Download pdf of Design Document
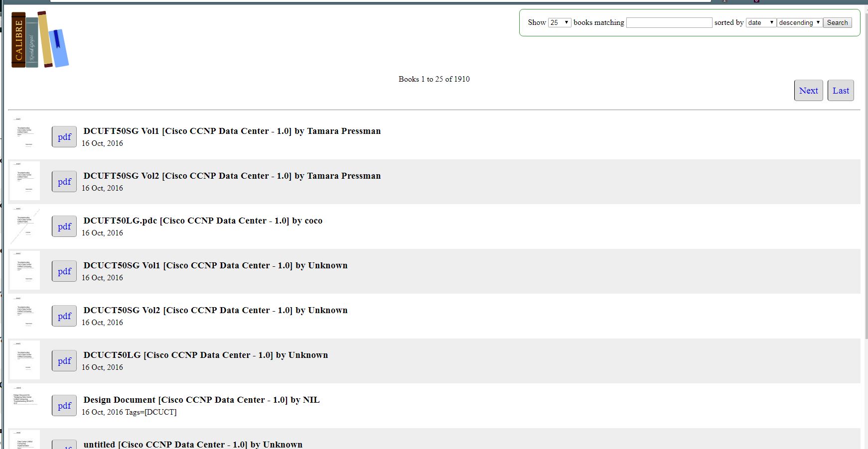The image size is (868, 449). tap(64, 406)
